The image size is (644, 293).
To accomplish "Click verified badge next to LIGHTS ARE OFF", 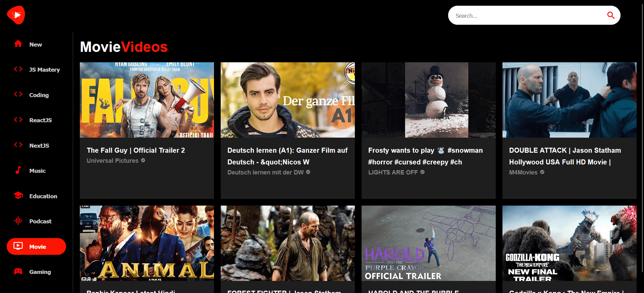I will click(x=423, y=172).
